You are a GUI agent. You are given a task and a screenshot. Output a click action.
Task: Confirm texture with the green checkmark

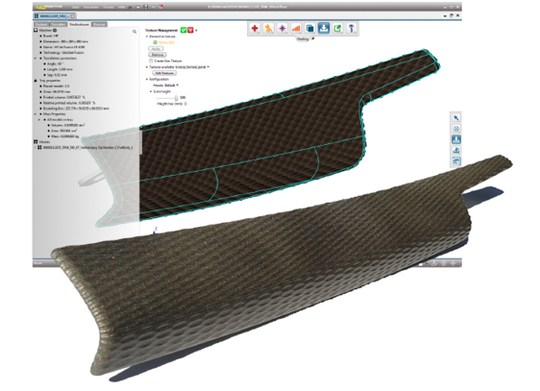tap(184, 30)
